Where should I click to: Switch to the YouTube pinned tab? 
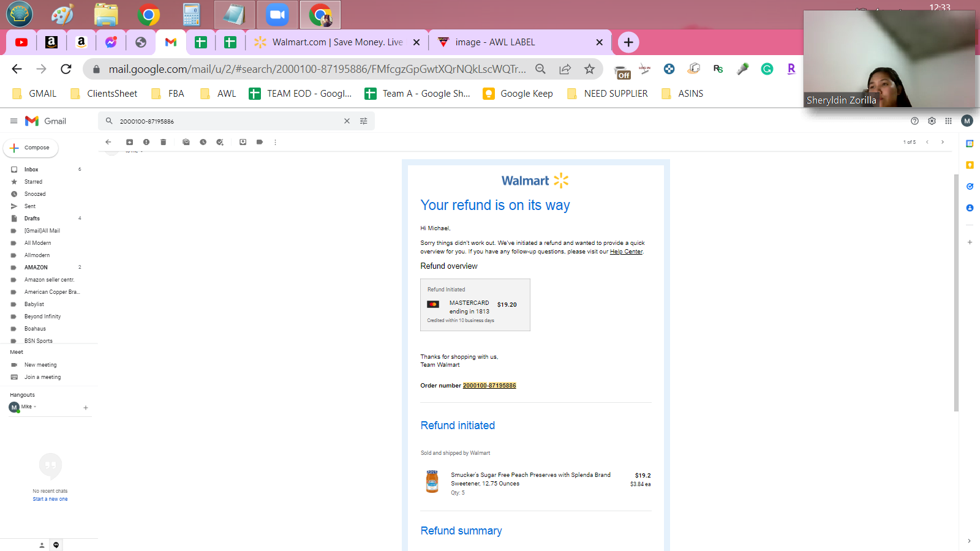[x=21, y=42]
